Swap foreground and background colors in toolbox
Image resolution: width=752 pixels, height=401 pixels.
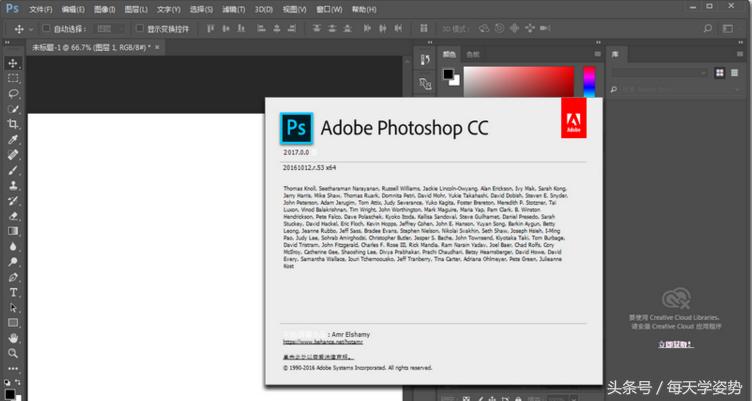point(18,382)
